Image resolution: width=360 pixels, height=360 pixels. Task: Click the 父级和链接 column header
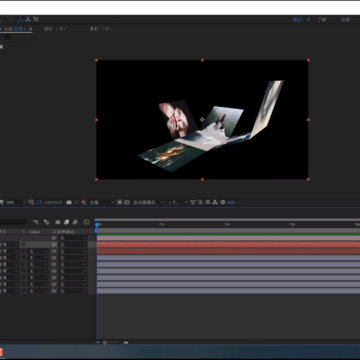(x=63, y=231)
